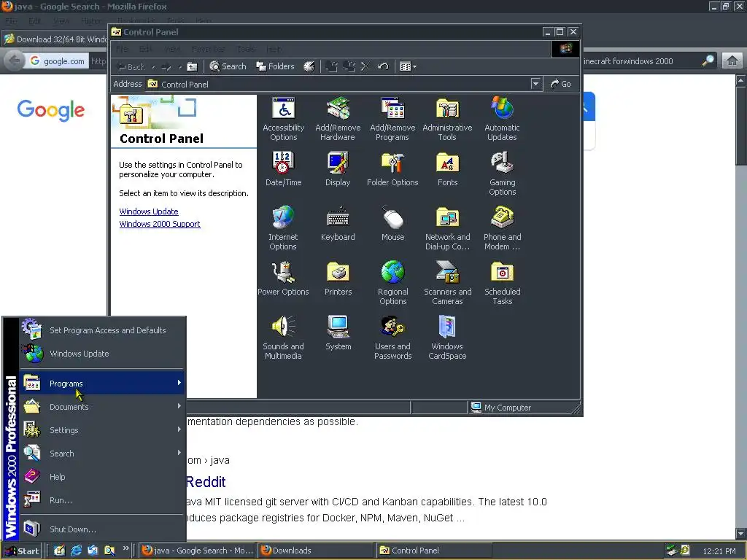The height and width of the screenshot is (560, 747).
Task: Open Administrative Tools folder
Action: [x=447, y=119]
